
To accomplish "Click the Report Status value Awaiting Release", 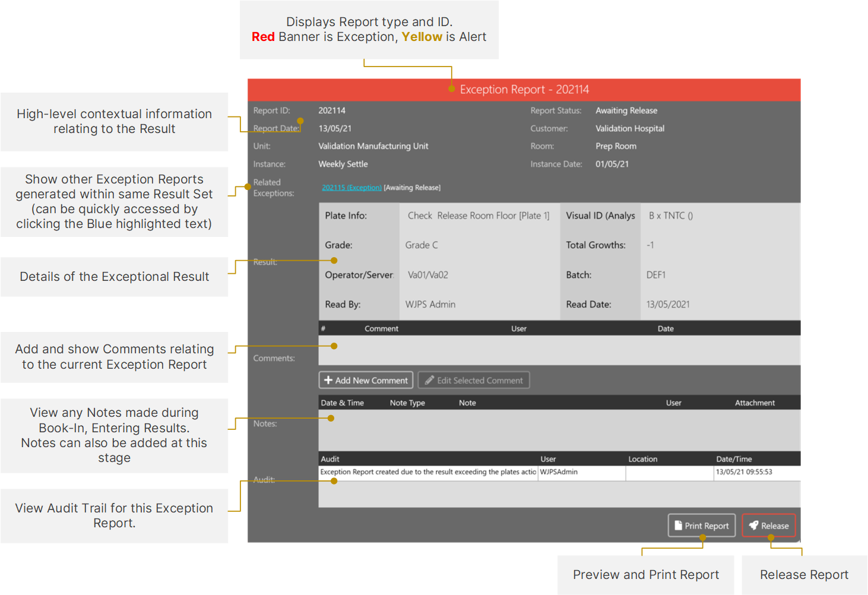I will tap(626, 110).
